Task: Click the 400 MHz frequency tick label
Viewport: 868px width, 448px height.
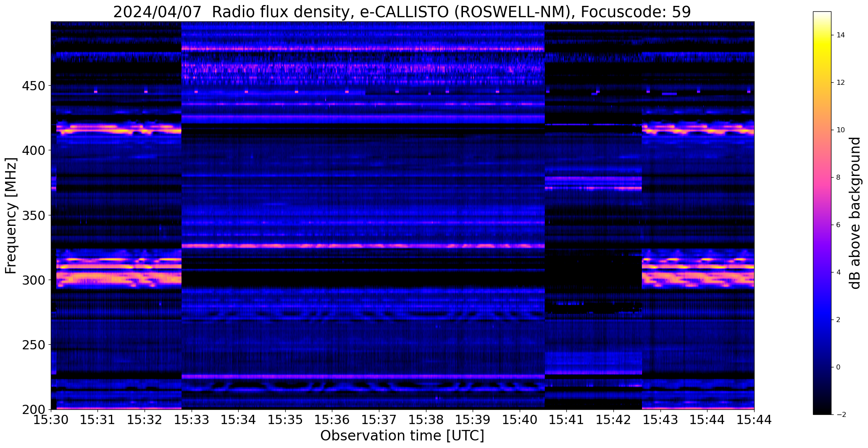Action: (x=33, y=150)
